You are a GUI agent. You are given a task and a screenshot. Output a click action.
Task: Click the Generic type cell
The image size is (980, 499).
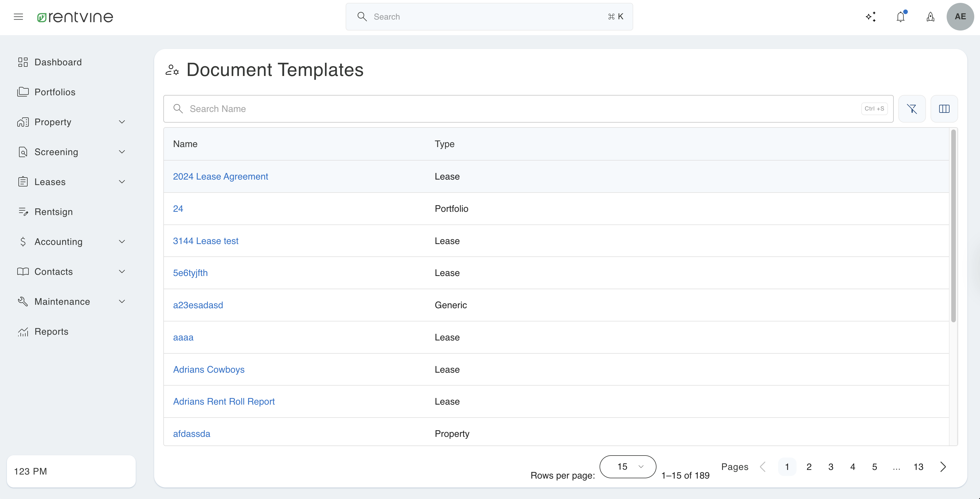point(451,305)
